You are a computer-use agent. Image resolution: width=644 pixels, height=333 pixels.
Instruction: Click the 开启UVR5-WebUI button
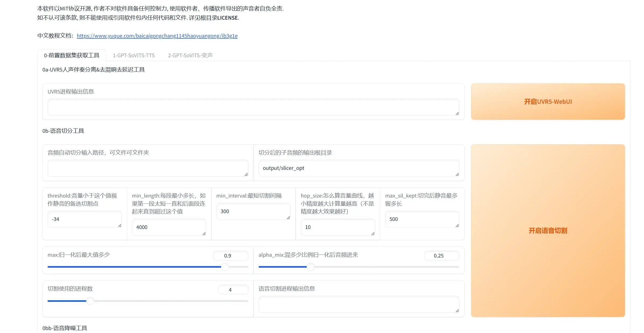[x=548, y=102]
